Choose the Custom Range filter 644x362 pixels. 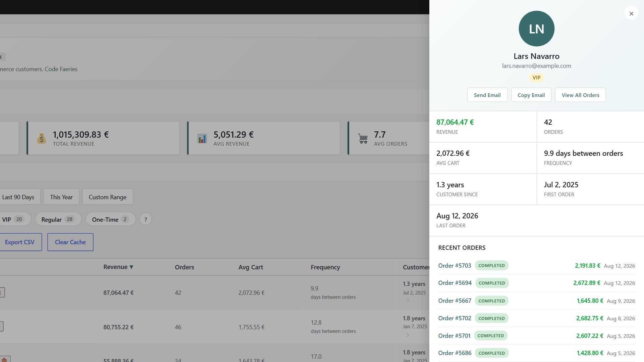pos(108,197)
